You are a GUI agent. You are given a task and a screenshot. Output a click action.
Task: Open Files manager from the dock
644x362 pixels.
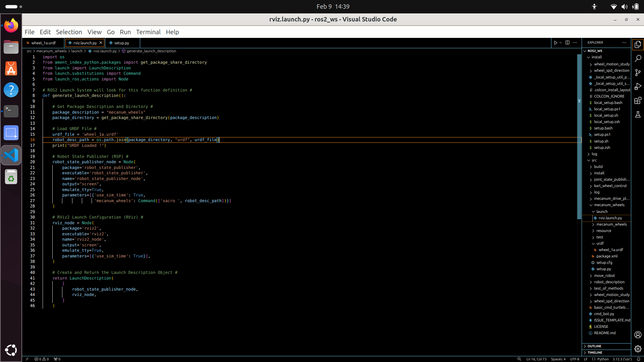coord(11,47)
